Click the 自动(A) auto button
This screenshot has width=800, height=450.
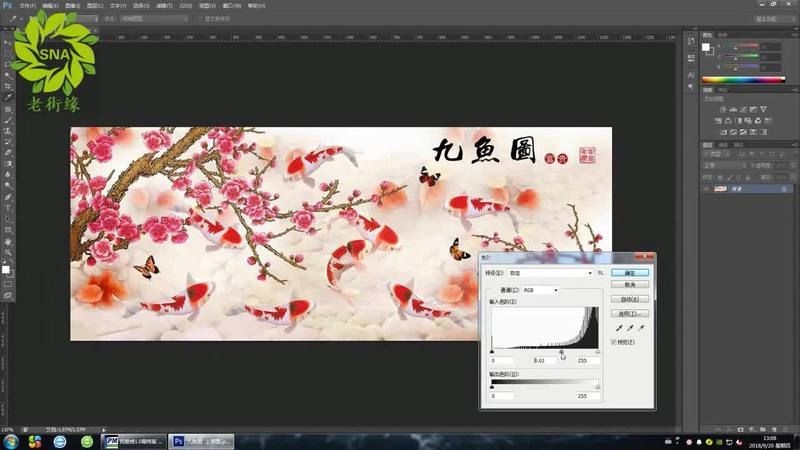coord(630,299)
